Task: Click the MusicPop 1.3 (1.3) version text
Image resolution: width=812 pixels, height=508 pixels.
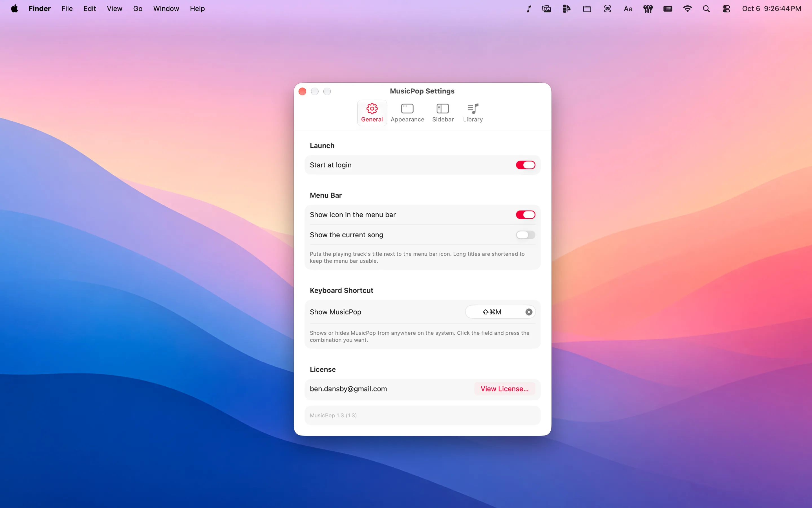Action: click(x=333, y=416)
